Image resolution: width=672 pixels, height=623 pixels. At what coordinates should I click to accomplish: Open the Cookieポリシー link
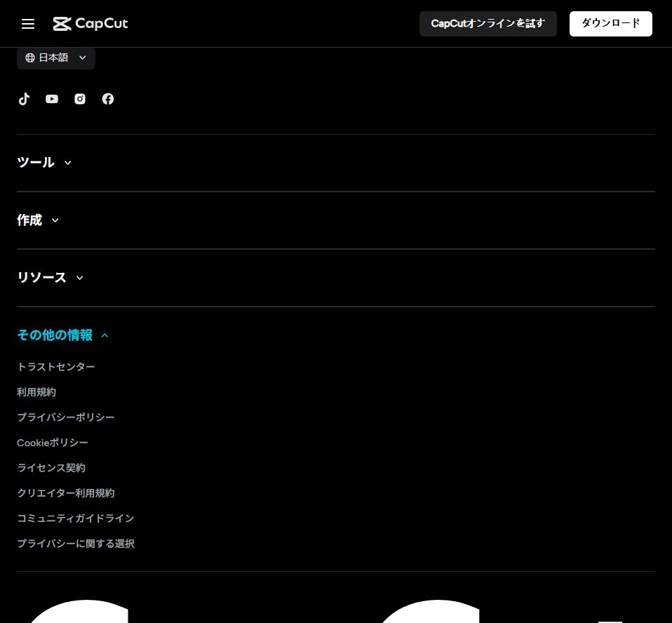click(53, 443)
